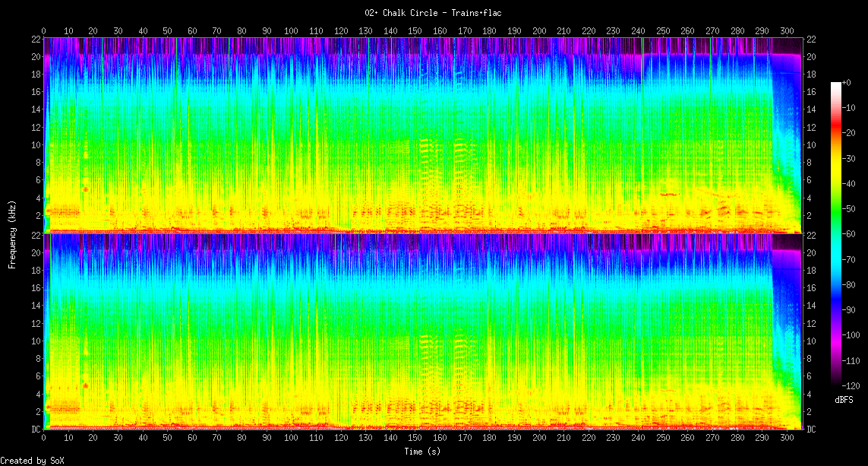Viewport: 868px width, 466px height.
Task: Select the 240 tick on the bottom time axis
Action: click(x=638, y=439)
